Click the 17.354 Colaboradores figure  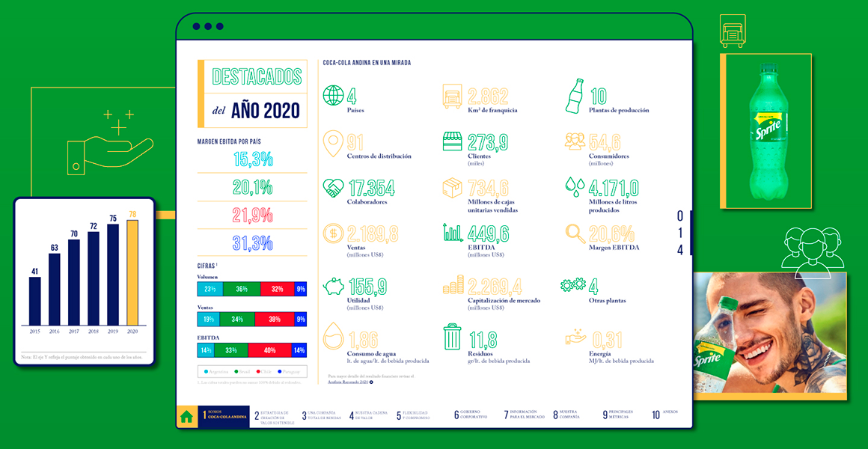click(x=371, y=189)
